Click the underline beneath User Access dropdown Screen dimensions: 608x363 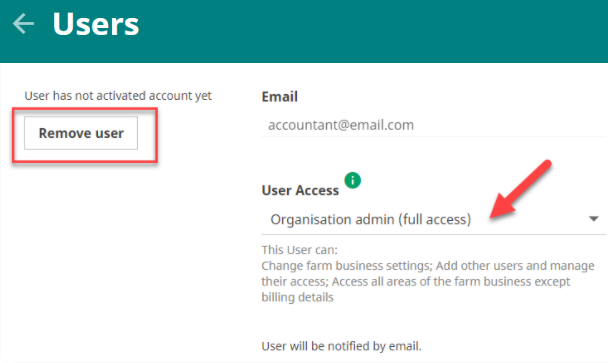(x=434, y=234)
